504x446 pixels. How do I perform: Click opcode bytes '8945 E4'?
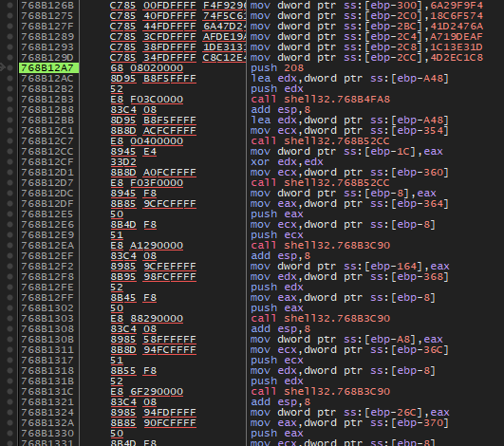pyautogui.click(x=134, y=152)
